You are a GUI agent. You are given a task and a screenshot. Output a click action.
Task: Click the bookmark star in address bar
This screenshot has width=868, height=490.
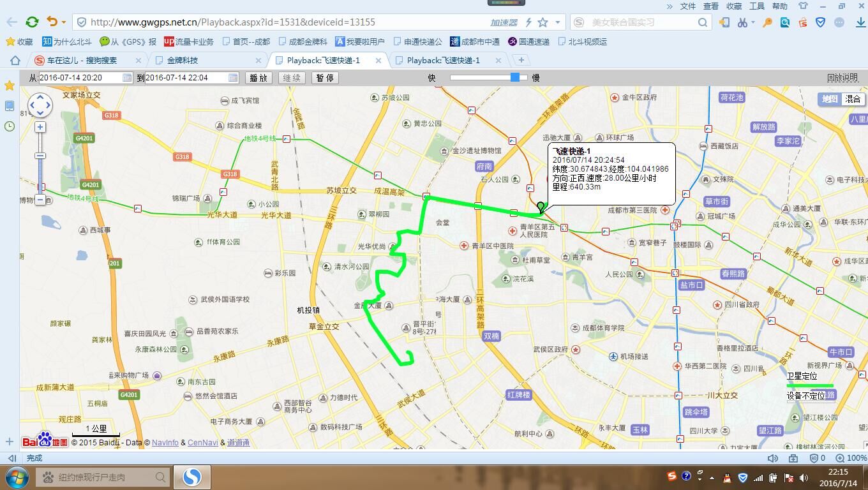(542, 22)
